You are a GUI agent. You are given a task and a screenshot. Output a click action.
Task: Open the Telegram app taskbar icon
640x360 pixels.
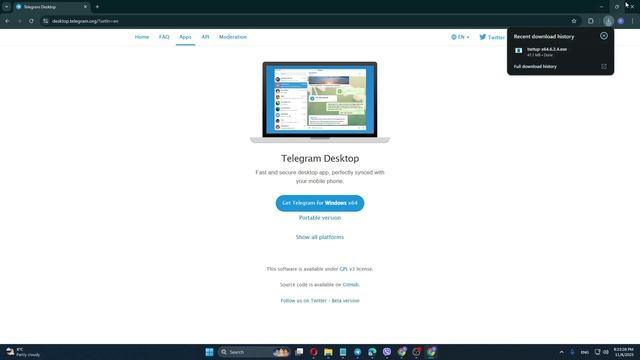[358, 352]
